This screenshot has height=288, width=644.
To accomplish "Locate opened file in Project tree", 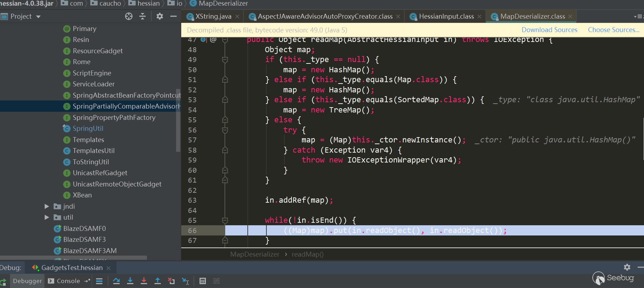I will (129, 17).
